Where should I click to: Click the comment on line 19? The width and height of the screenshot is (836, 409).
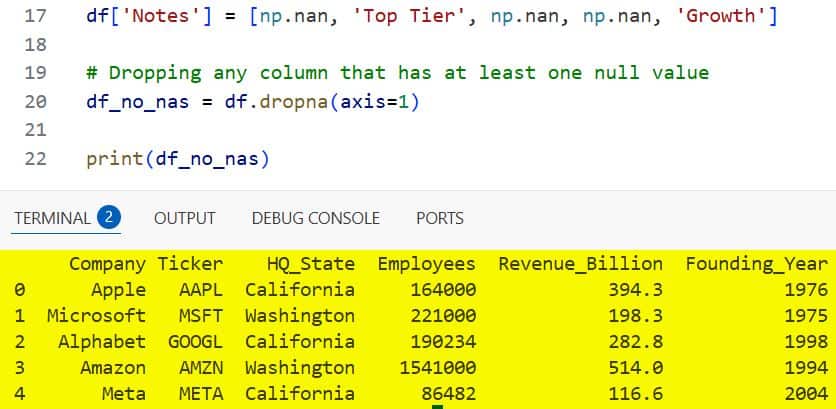pyautogui.click(x=398, y=73)
